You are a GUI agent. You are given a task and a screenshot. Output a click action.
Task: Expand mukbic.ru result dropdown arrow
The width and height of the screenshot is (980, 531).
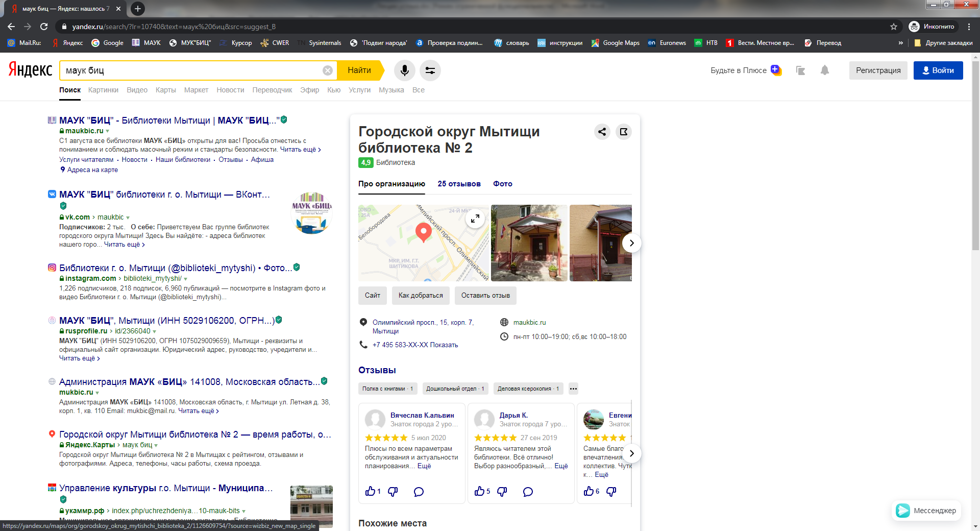tap(97, 393)
